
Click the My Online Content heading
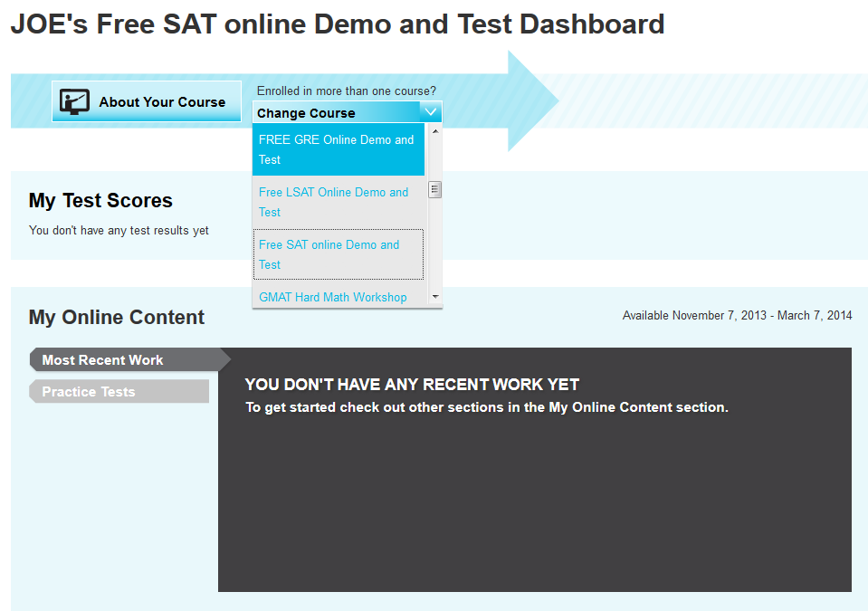tap(117, 318)
